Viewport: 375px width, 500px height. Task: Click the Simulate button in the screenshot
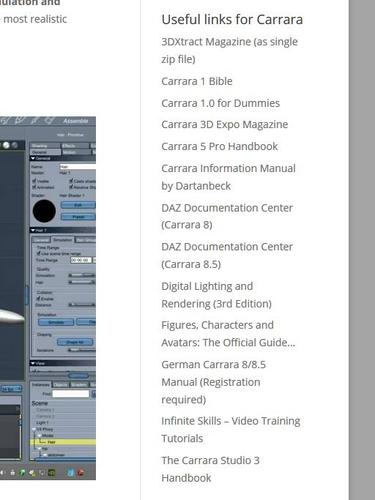tap(56, 322)
